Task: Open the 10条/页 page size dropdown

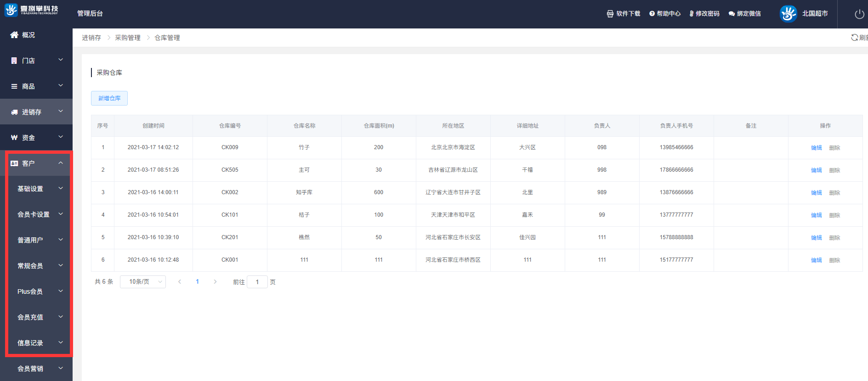Action: 143,282
